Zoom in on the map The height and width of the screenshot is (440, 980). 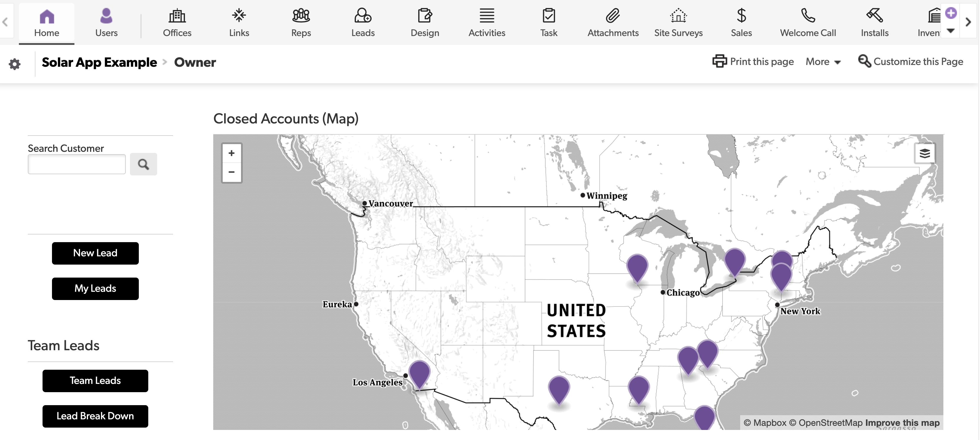click(x=231, y=153)
